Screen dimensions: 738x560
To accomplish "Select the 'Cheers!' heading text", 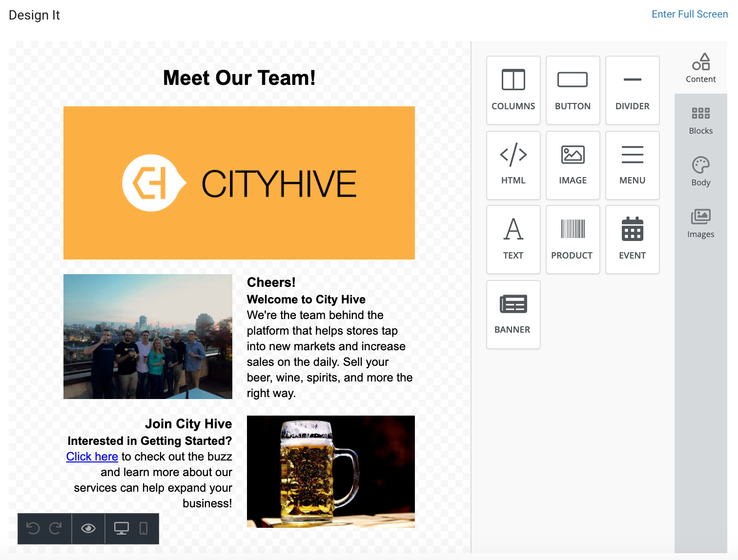I will tap(271, 282).
